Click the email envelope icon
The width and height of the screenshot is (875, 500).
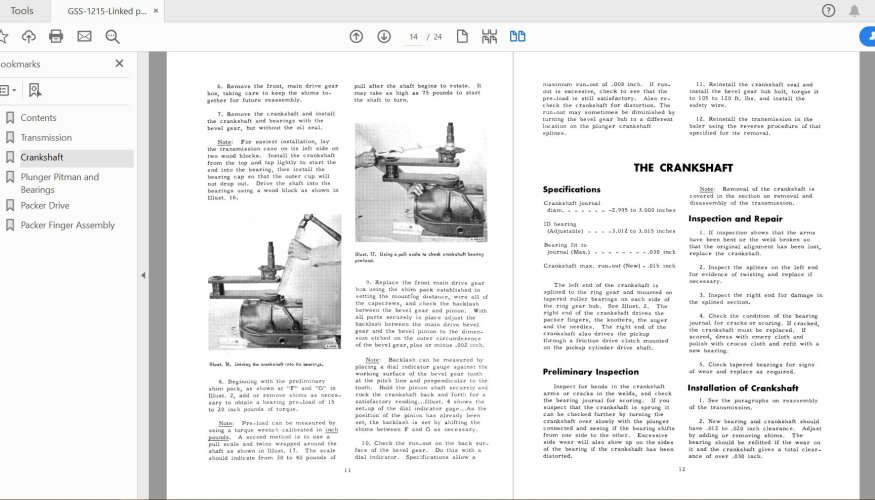84,36
